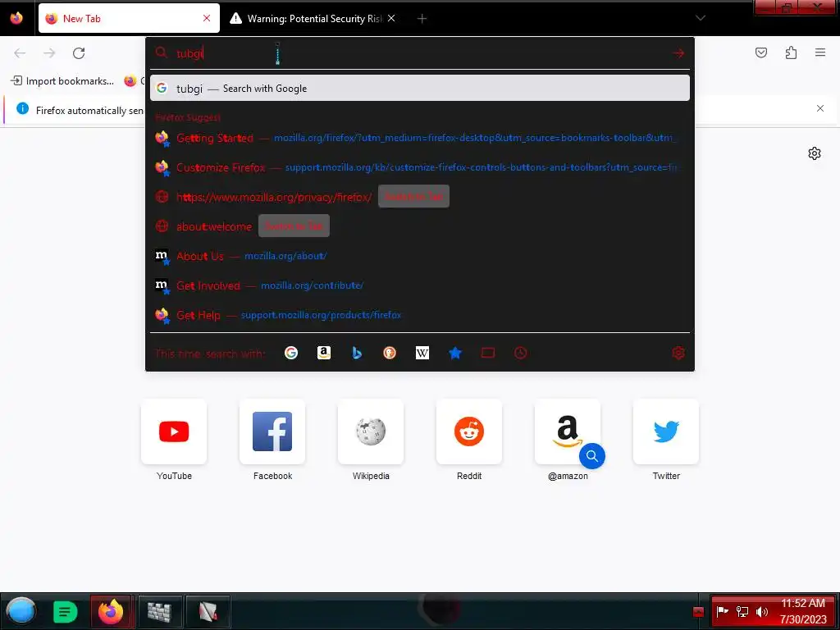Switch to the New Tab tab

129,18
